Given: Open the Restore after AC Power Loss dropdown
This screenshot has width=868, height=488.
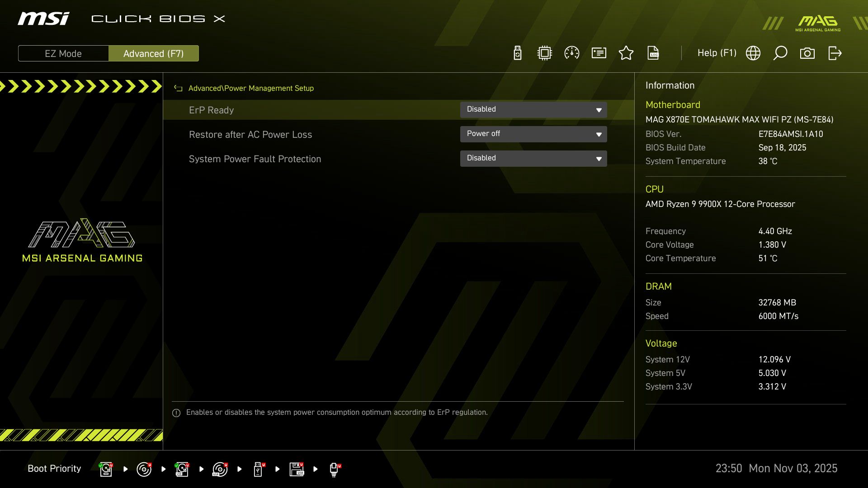Looking at the screenshot, I should coord(533,134).
